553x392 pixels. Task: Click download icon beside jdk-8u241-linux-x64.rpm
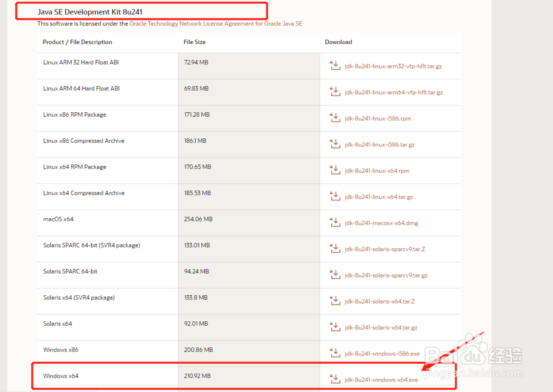tap(335, 170)
